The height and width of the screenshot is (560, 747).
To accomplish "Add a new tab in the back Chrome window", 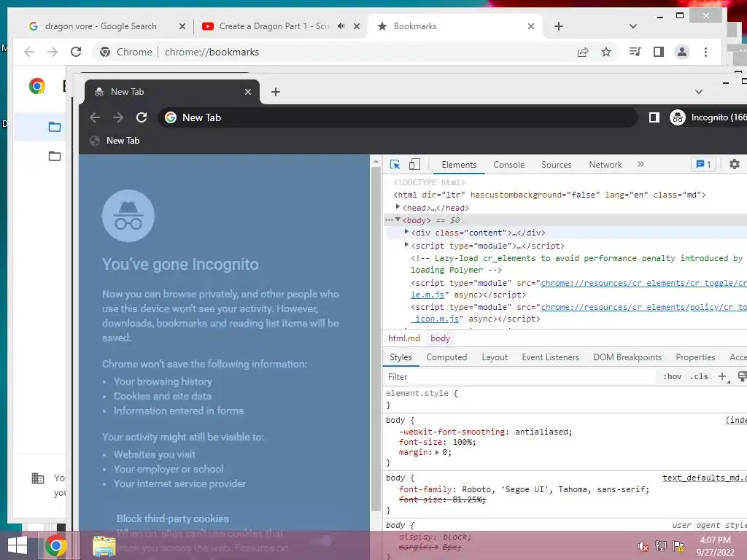I will (559, 26).
